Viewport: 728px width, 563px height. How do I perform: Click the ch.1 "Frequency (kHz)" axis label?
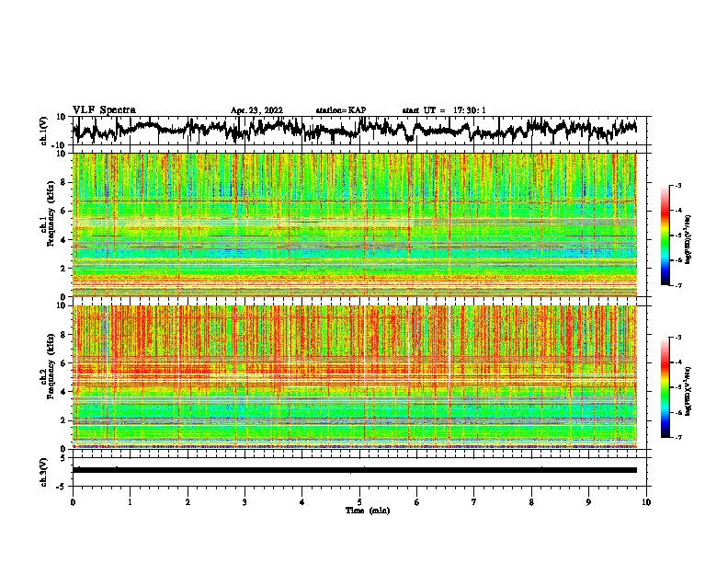tap(51, 214)
